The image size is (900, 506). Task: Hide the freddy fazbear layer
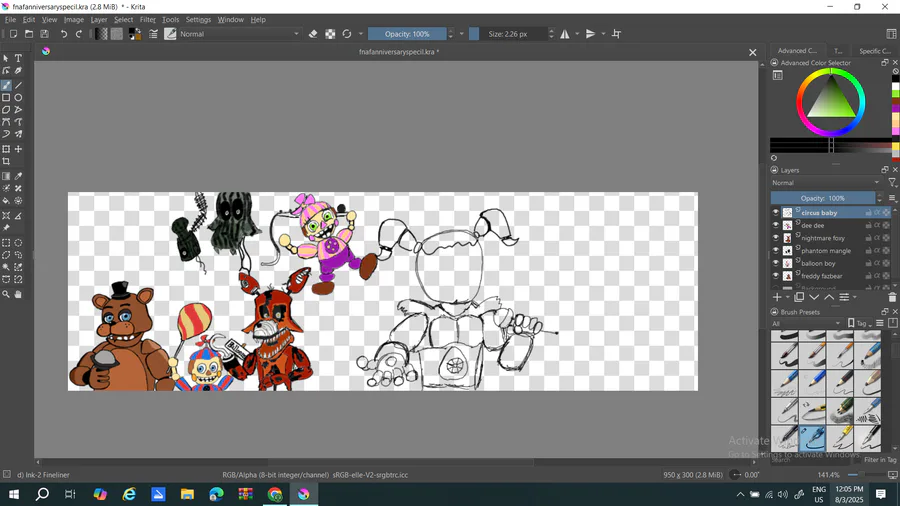click(775, 275)
